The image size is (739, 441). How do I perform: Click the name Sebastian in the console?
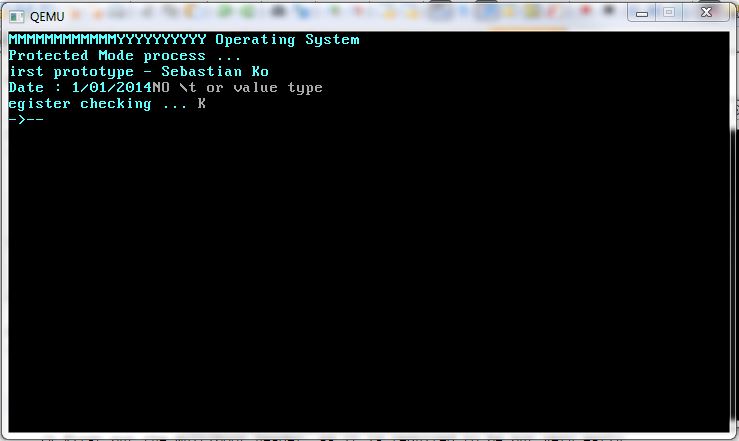pyautogui.click(x=202, y=72)
